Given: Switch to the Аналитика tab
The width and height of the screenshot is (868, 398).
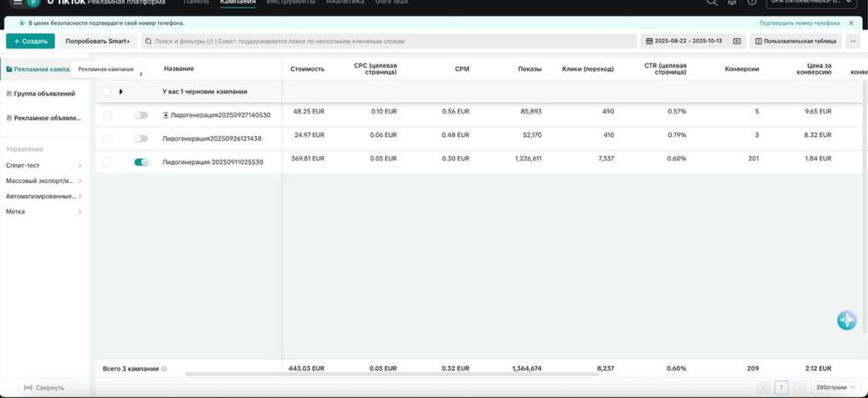Looking at the screenshot, I should [345, 3].
